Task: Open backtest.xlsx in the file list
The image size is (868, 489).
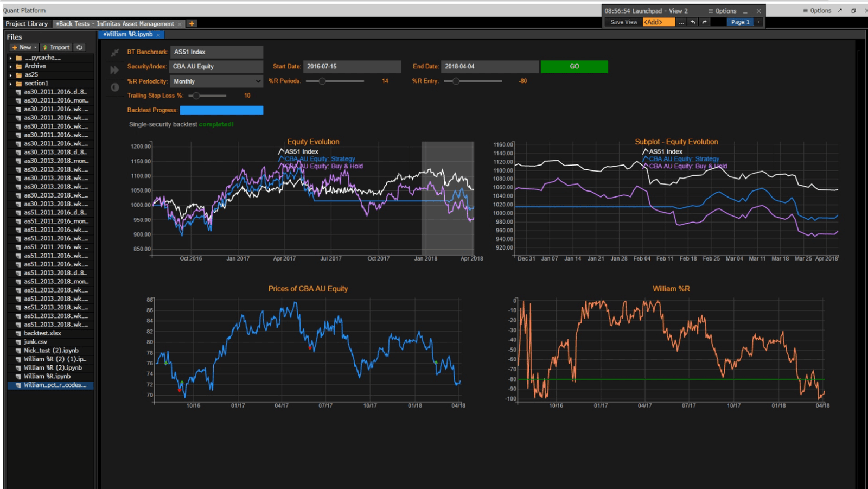Action: click(42, 333)
